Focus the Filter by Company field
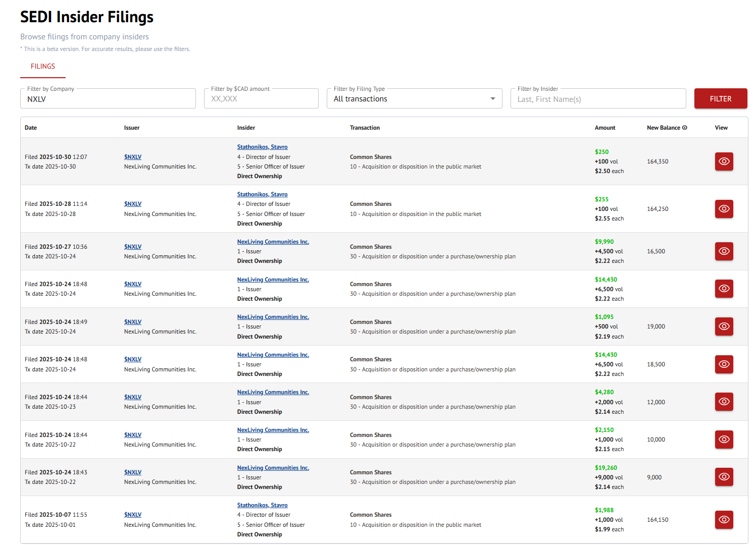Screen dimensions: 756x548 [108, 99]
